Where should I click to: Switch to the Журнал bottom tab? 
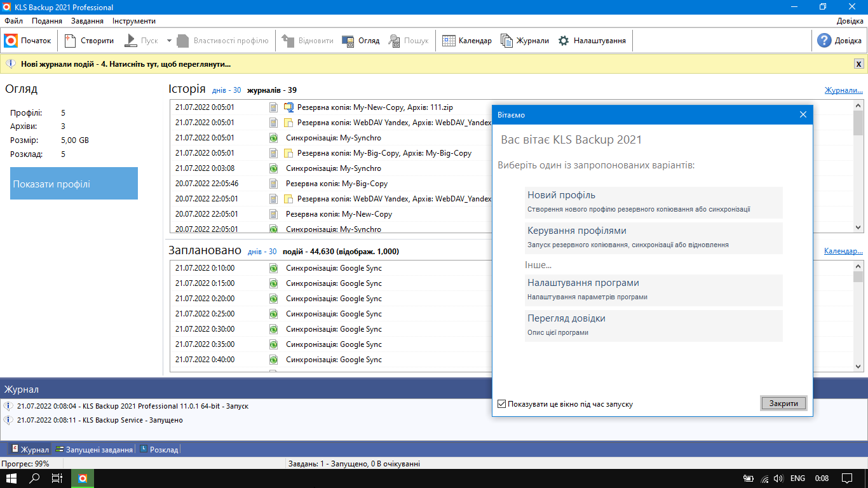(x=30, y=449)
